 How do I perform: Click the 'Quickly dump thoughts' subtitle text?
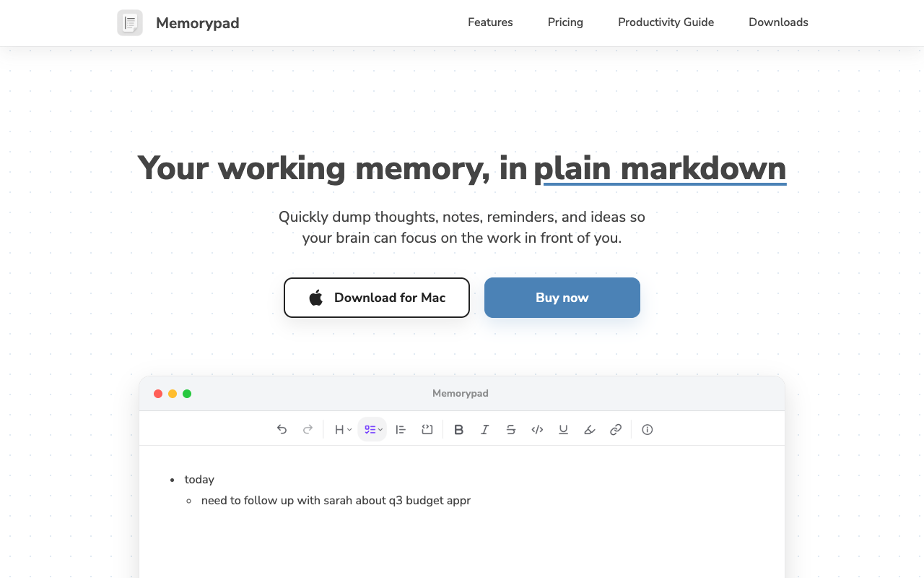[462, 227]
